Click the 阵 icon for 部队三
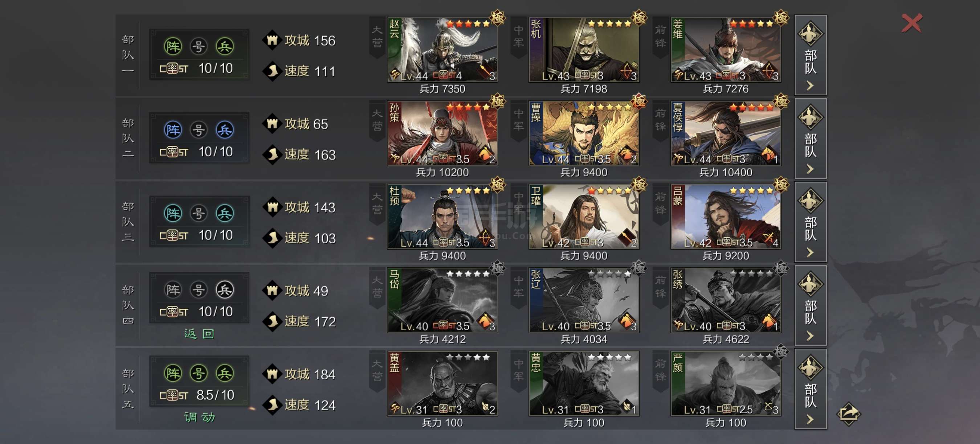Image resolution: width=980 pixels, height=444 pixels. click(x=173, y=213)
